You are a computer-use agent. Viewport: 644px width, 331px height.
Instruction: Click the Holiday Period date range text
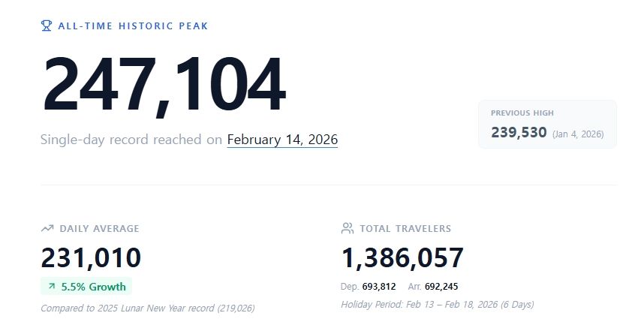(x=437, y=304)
